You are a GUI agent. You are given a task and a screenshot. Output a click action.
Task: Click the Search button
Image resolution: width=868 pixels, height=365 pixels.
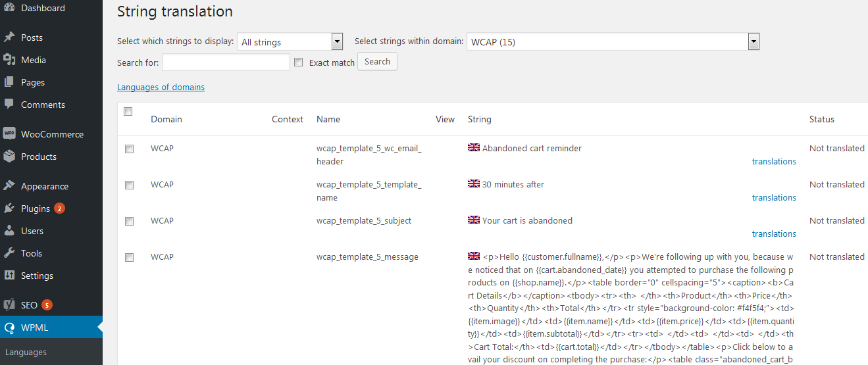coord(377,61)
